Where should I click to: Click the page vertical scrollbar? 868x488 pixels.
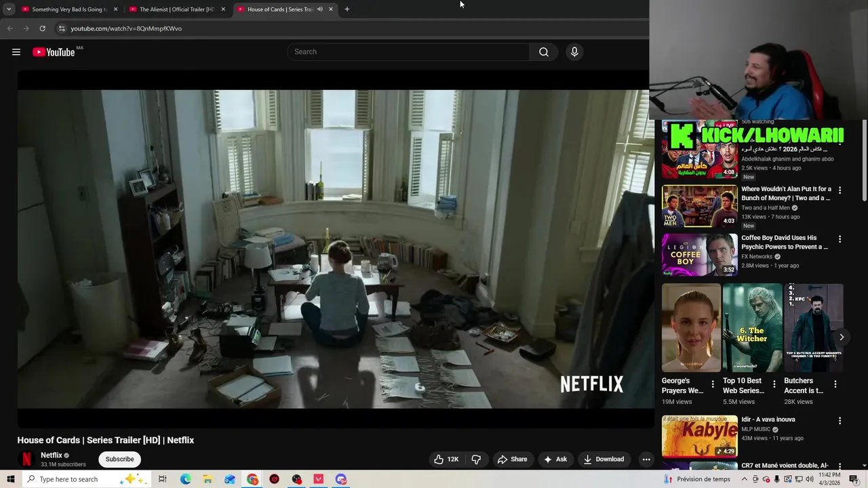[865, 161]
